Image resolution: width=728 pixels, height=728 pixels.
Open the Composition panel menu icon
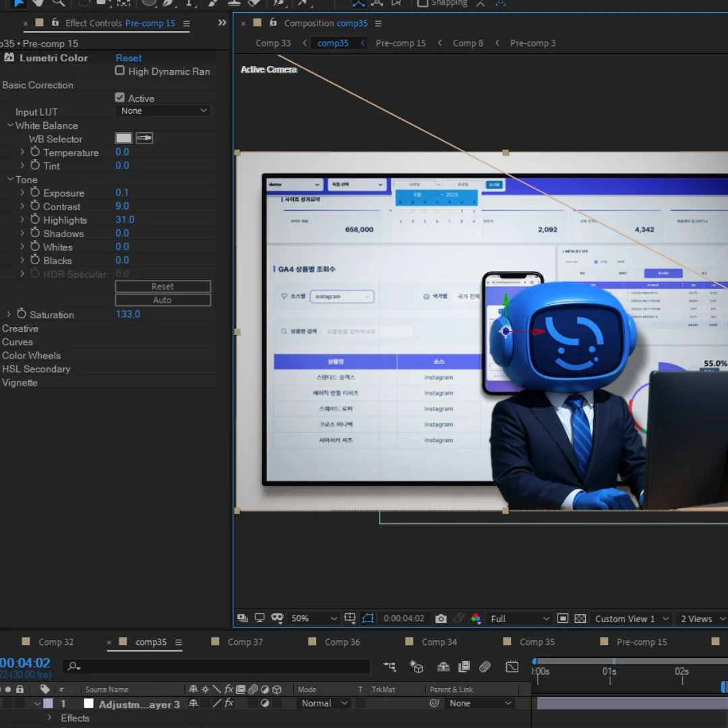378,24
